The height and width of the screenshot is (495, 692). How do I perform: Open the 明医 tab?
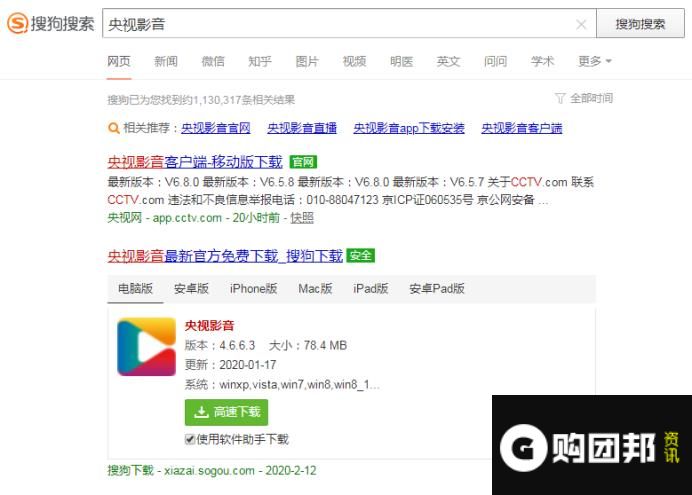click(x=401, y=61)
